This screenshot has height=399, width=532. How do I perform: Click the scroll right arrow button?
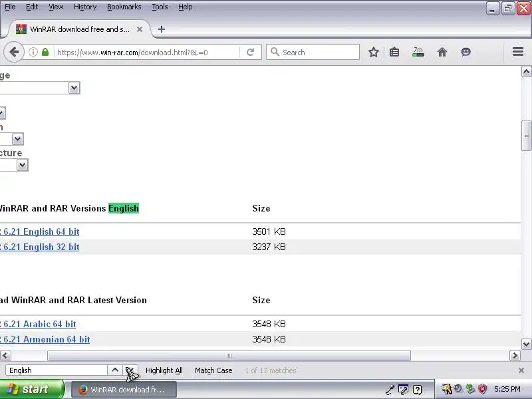click(515, 356)
